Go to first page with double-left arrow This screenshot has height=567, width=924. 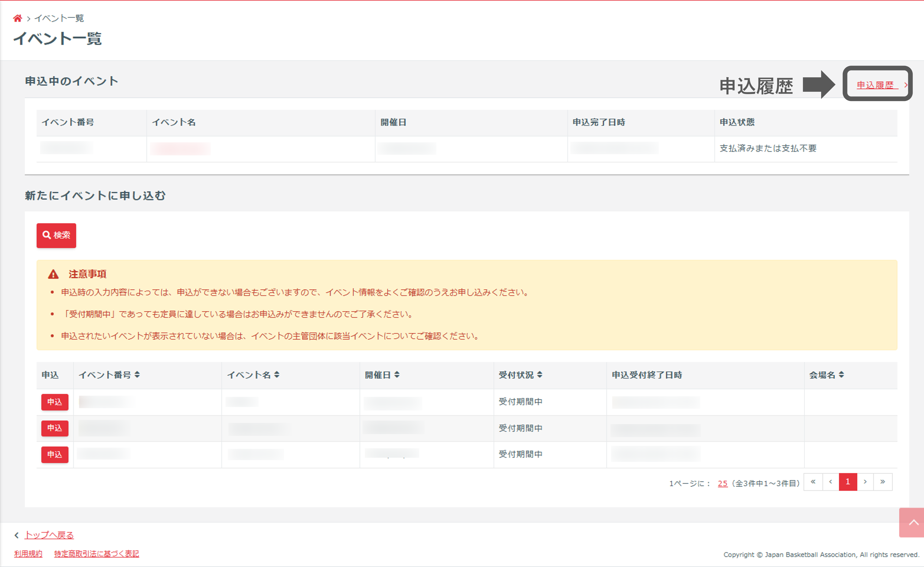pos(813,482)
